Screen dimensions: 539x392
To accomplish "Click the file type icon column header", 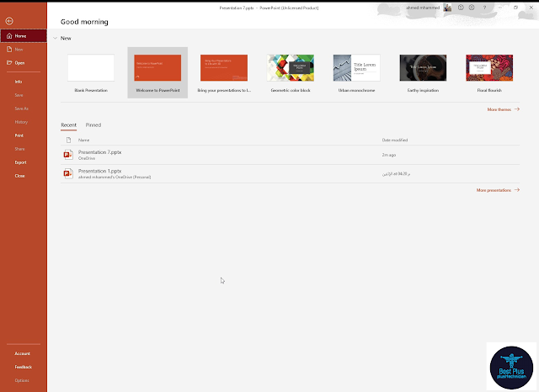I will coord(68,140).
